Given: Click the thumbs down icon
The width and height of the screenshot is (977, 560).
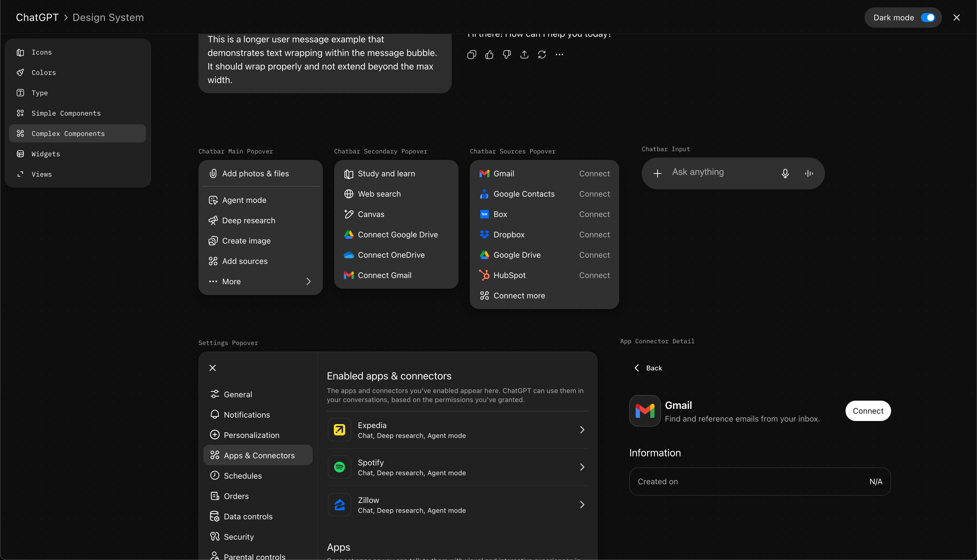Looking at the screenshot, I should (507, 55).
